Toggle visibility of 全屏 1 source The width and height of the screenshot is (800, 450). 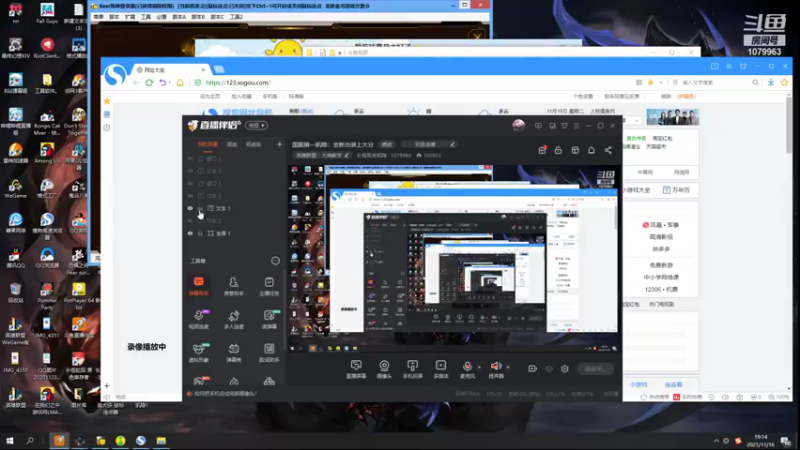click(190, 233)
